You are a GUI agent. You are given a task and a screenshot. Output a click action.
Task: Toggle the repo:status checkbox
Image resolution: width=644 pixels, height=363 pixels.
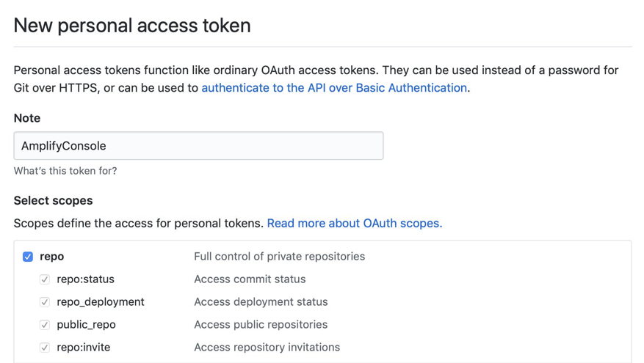[x=45, y=279]
